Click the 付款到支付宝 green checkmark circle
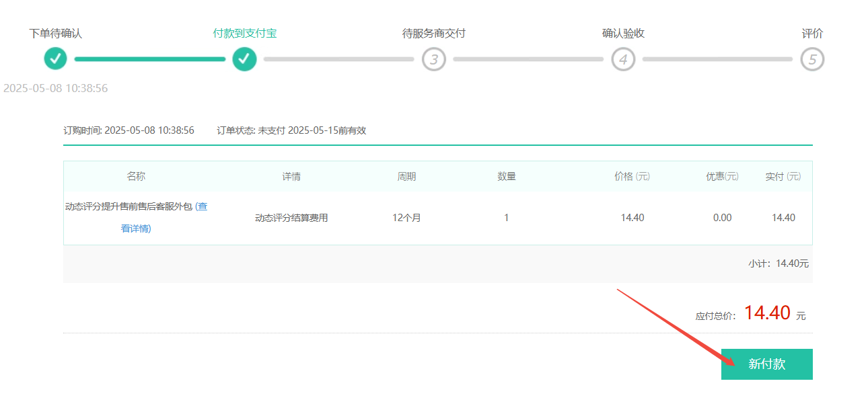The width and height of the screenshot is (868, 410). (245, 59)
